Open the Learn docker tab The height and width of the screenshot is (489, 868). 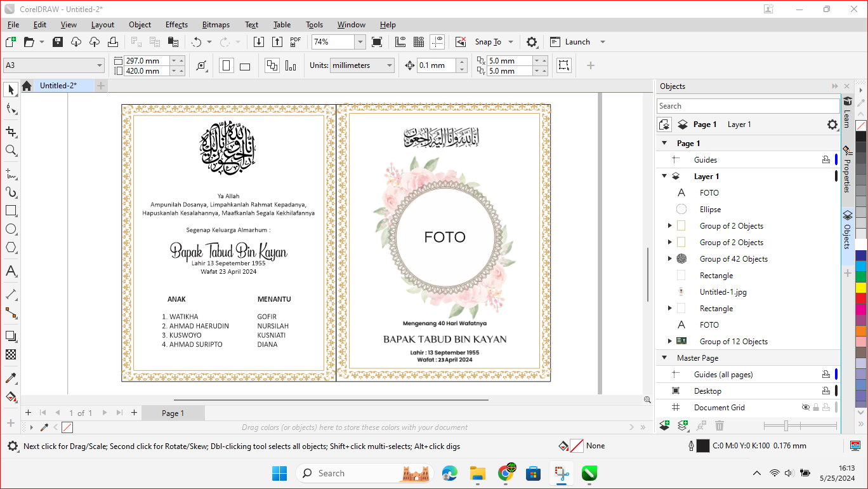[848, 111]
